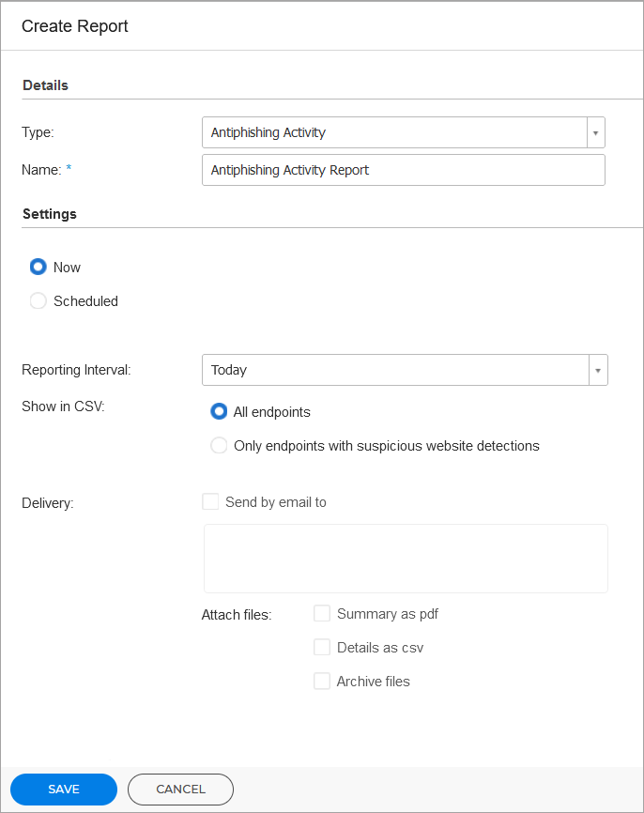Tick the Details as csv checkbox

point(322,648)
